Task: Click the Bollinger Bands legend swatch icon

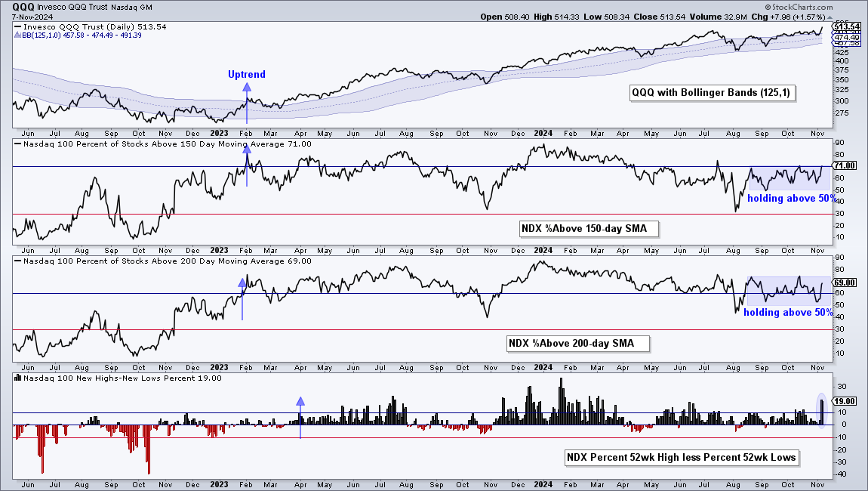Action: click(x=18, y=35)
